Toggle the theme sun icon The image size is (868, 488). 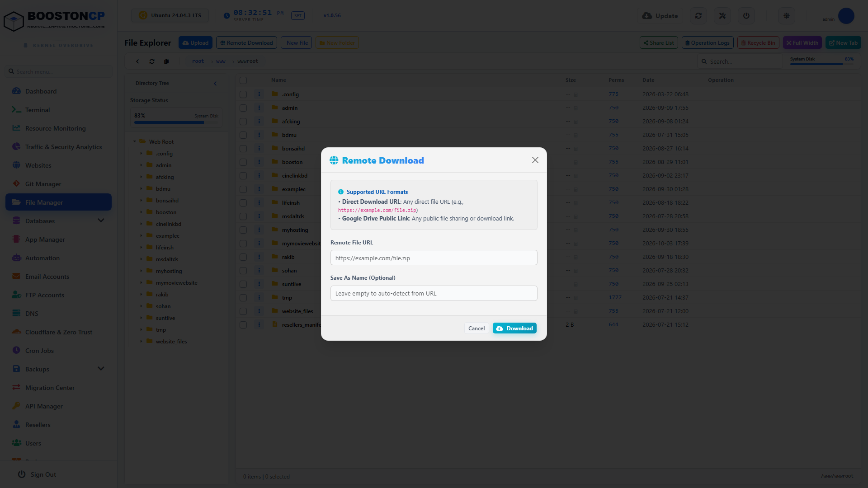[787, 15]
